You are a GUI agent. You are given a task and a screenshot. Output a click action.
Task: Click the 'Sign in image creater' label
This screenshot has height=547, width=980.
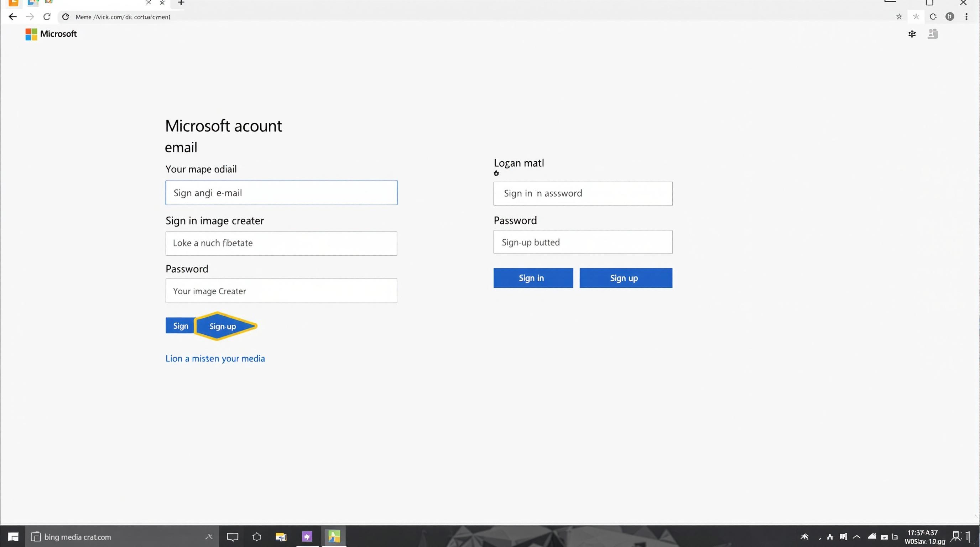pos(215,221)
